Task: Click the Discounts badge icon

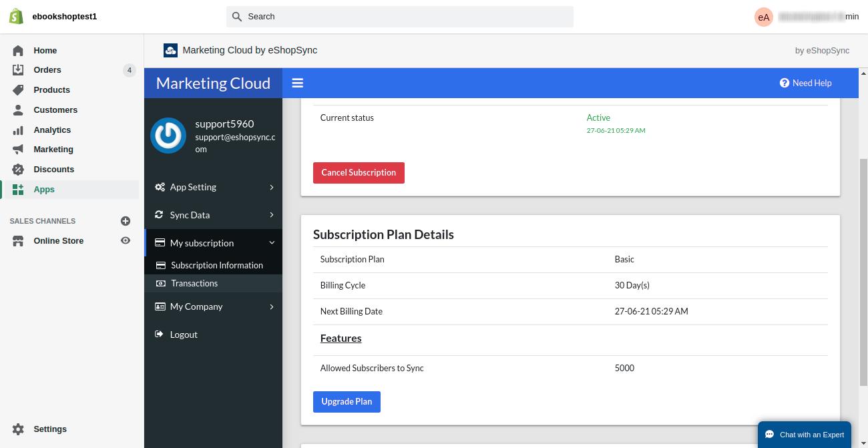Action: (x=18, y=170)
